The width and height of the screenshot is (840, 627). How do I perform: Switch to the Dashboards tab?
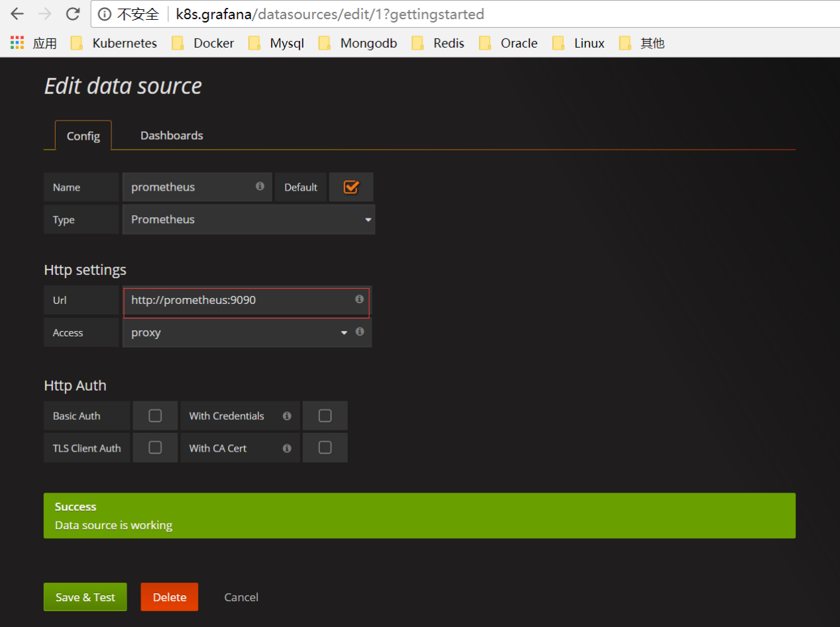coord(172,135)
